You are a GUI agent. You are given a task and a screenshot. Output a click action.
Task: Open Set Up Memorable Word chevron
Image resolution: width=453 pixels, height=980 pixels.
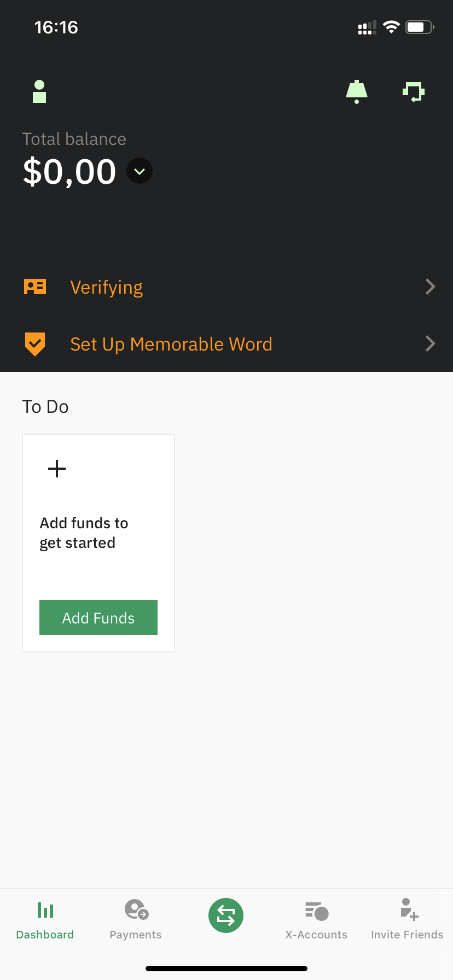[x=431, y=343]
